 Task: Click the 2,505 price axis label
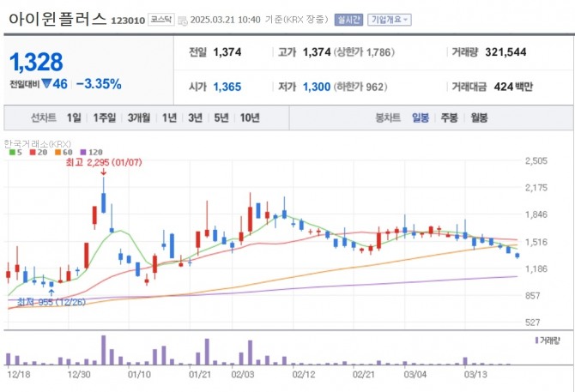coord(536,160)
